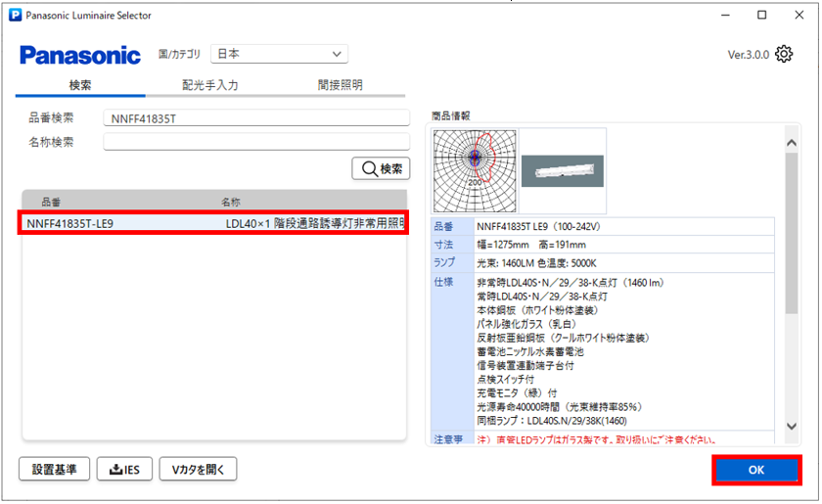Click the 品番 column header
This screenshot has height=504, width=822.
click(51, 202)
